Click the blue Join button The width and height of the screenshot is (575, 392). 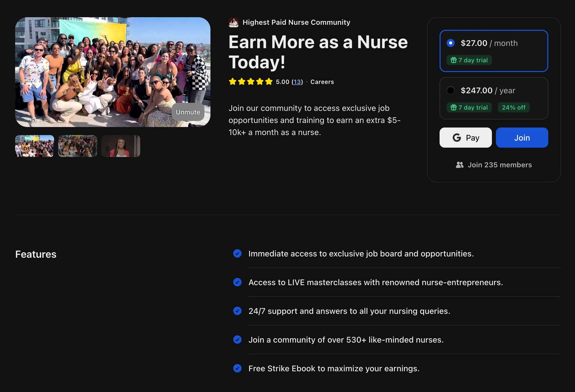click(522, 138)
